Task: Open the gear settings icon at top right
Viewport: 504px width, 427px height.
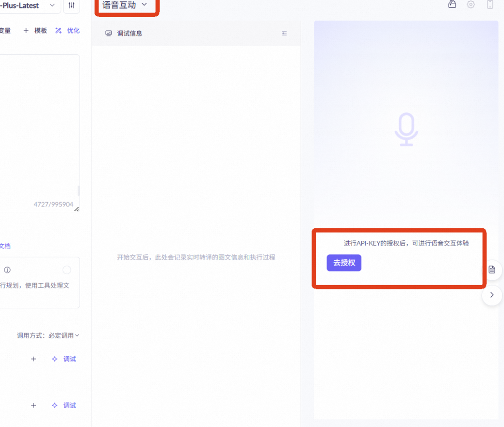Action: (471, 4)
